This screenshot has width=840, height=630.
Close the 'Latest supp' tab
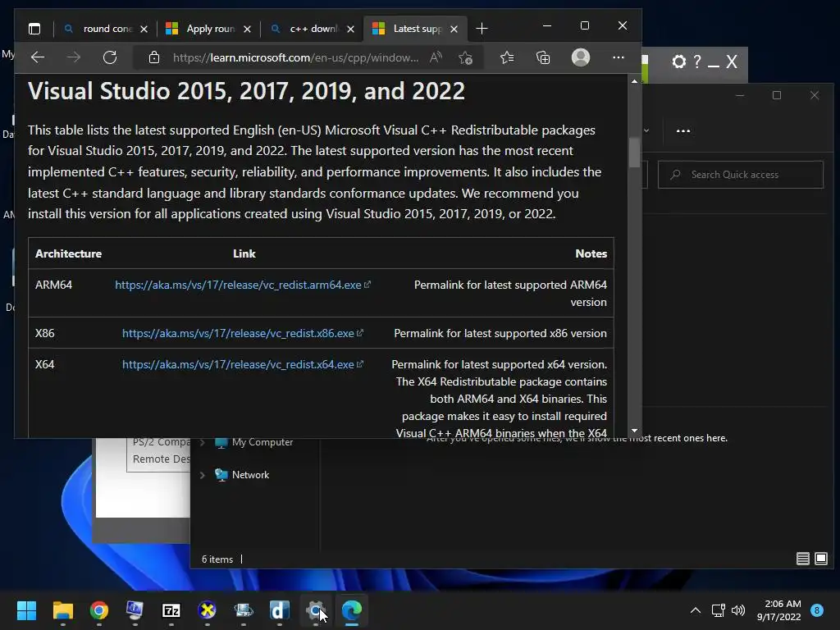click(x=454, y=29)
